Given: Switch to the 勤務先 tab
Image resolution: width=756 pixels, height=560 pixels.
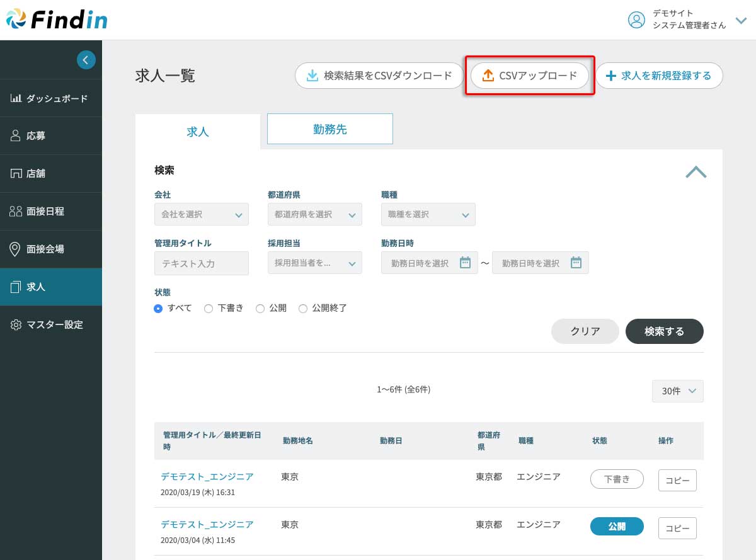Looking at the screenshot, I should (329, 129).
